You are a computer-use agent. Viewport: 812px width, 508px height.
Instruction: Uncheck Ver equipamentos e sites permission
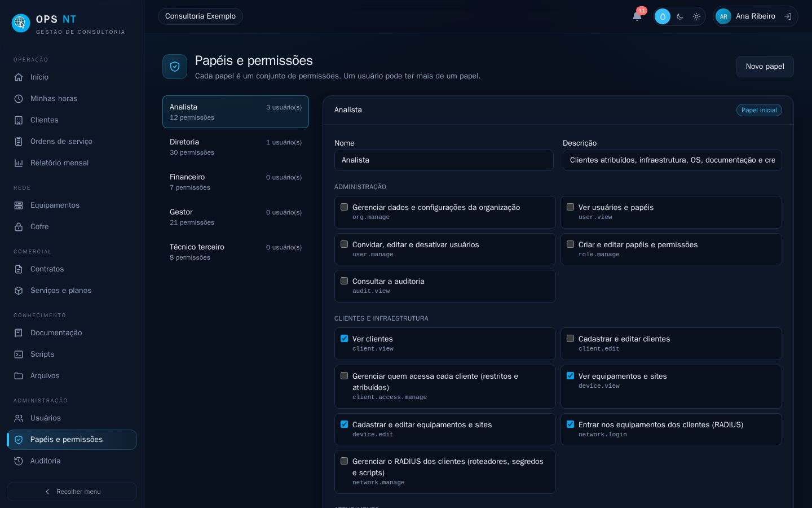(570, 376)
